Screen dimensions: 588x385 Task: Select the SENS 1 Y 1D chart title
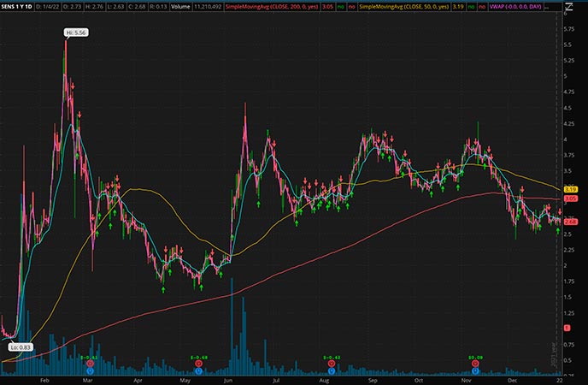pos(16,6)
